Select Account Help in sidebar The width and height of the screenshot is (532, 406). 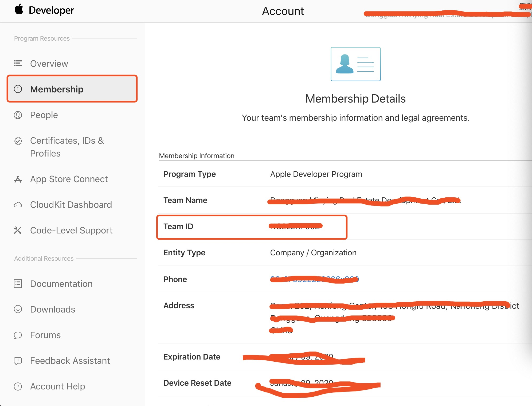point(57,386)
